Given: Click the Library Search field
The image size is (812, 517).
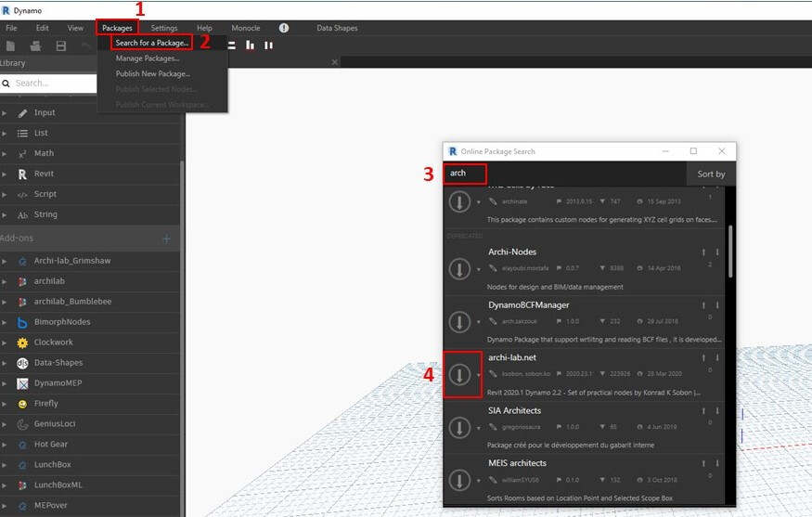Looking at the screenshot, I should (49, 84).
